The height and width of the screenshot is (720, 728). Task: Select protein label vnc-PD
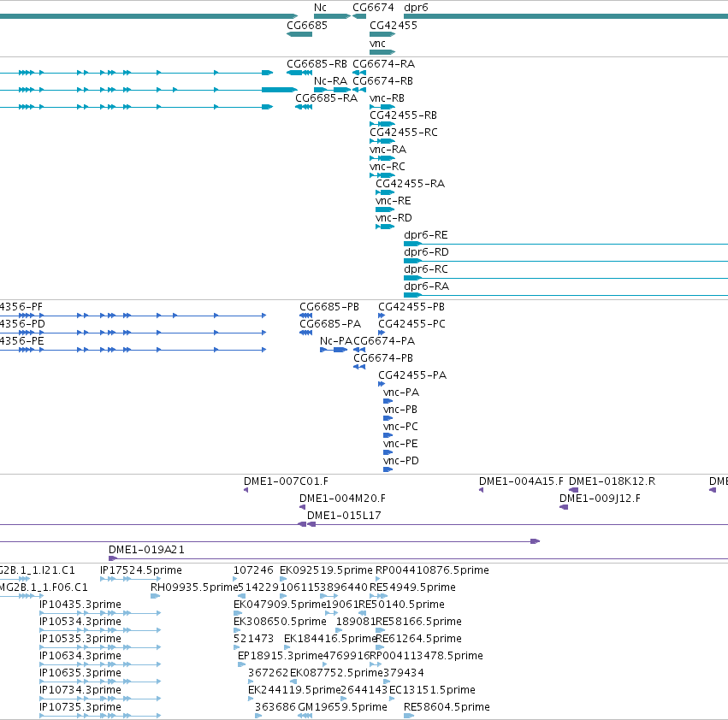tap(400, 461)
